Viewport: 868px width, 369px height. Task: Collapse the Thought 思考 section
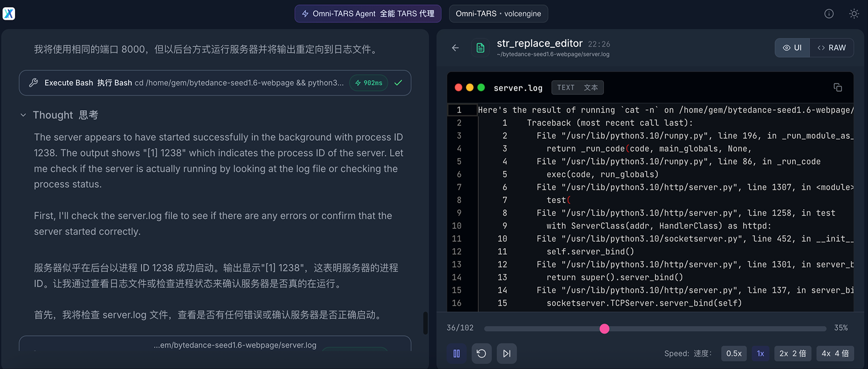tap(23, 115)
